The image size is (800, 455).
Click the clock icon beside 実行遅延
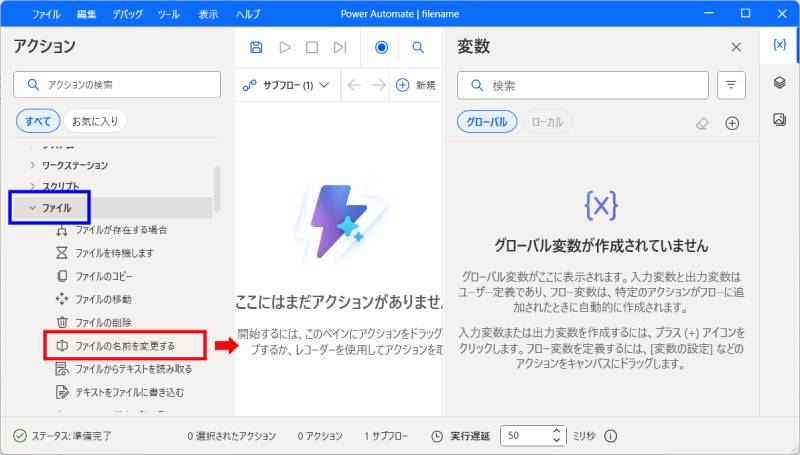[437, 436]
